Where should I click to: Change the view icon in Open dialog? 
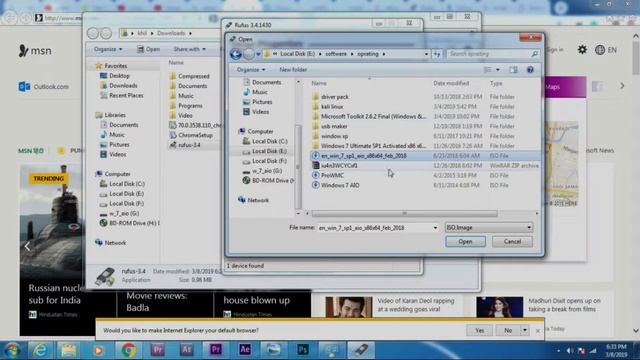[x=488, y=70]
